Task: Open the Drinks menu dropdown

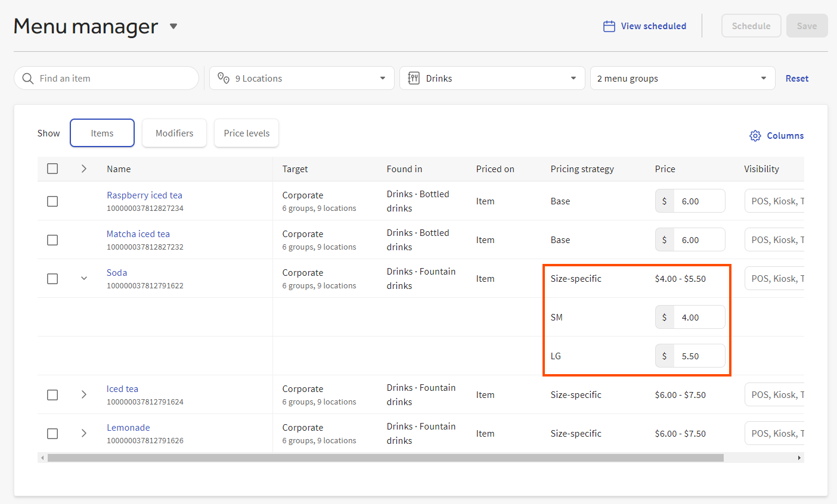Action: point(492,78)
